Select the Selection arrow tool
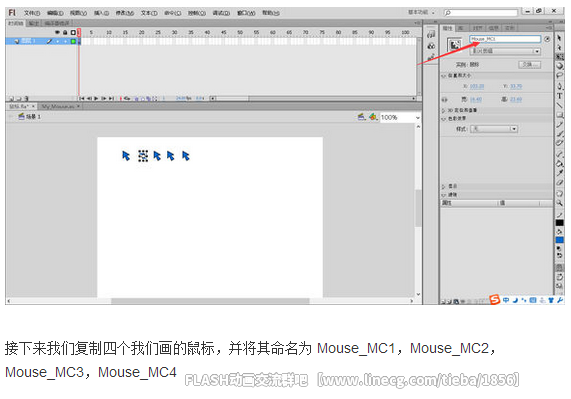 (x=559, y=38)
